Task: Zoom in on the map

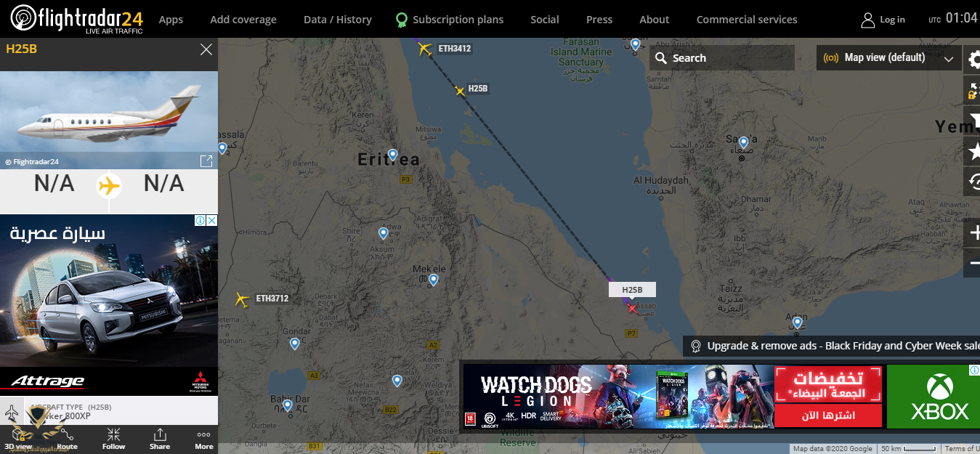Action: tap(973, 233)
